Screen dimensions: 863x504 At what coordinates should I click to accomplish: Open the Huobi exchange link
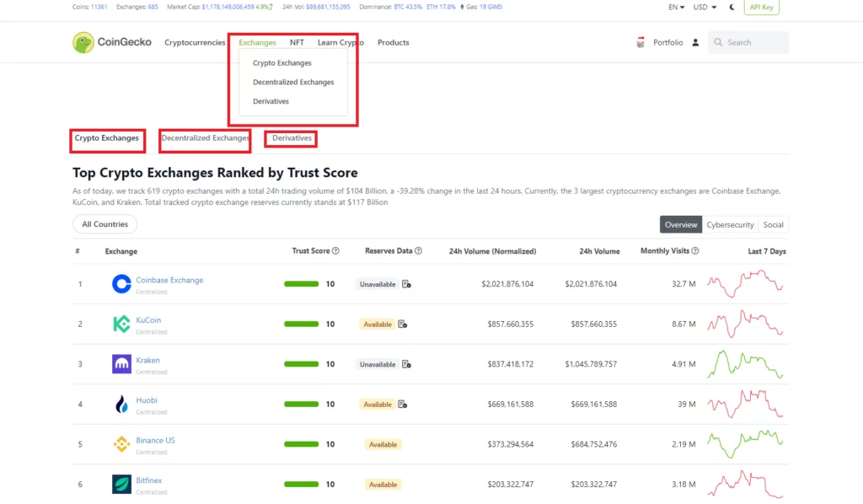(147, 400)
